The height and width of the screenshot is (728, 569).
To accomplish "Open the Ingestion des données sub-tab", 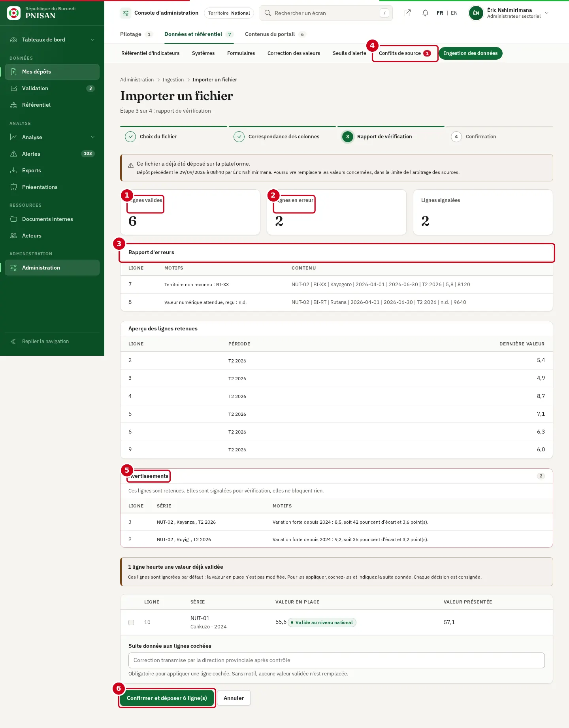I will tap(471, 53).
